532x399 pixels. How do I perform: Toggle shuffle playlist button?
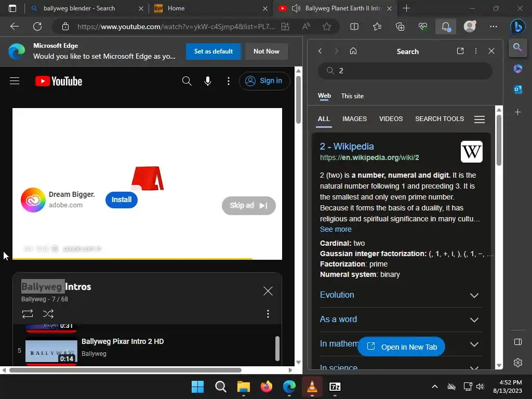pos(48,314)
